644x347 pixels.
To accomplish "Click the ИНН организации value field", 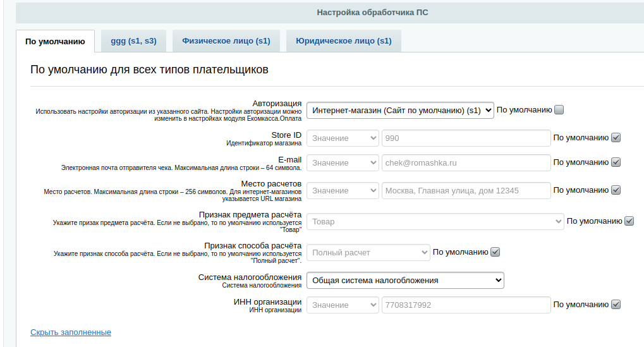I will [466, 305].
